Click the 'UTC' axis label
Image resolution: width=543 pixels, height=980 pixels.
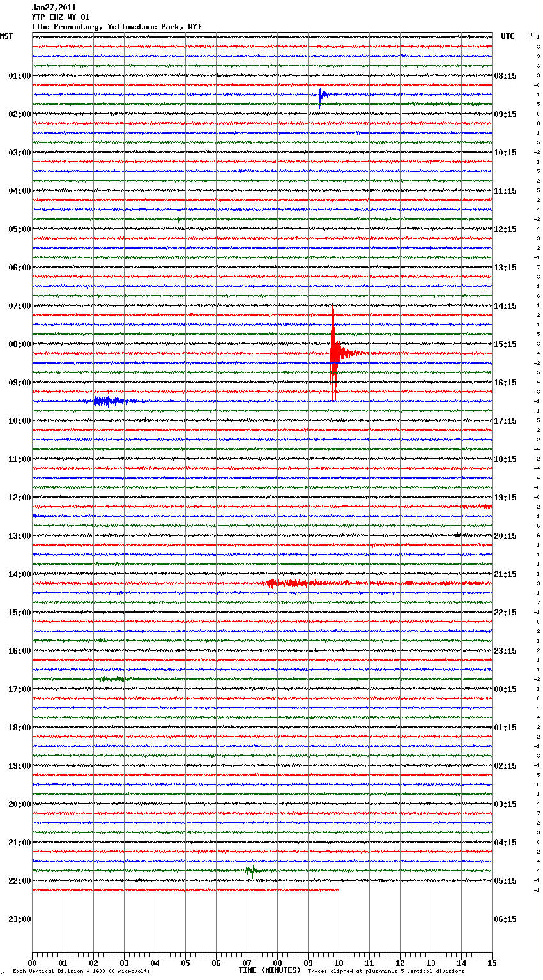(x=508, y=36)
